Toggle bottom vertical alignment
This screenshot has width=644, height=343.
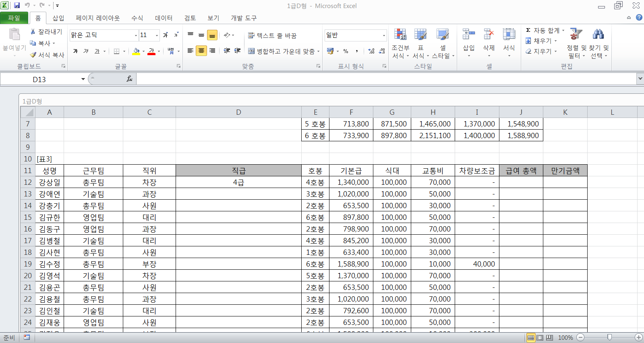(212, 35)
